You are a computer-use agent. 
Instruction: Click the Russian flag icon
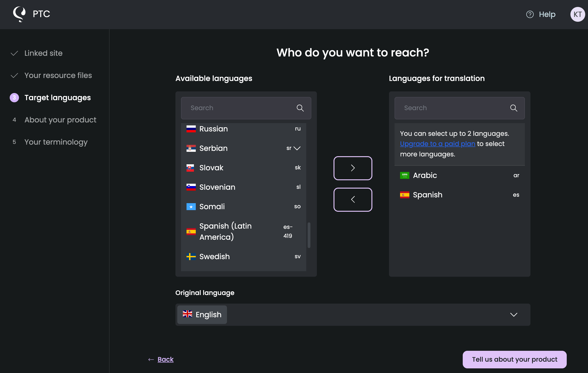pyautogui.click(x=191, y=129)
